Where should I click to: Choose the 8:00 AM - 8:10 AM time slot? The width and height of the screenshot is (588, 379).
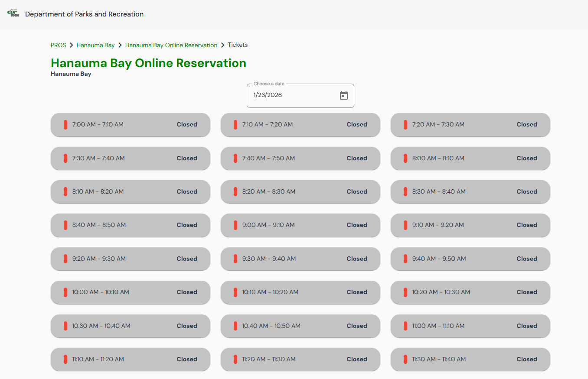470,158
